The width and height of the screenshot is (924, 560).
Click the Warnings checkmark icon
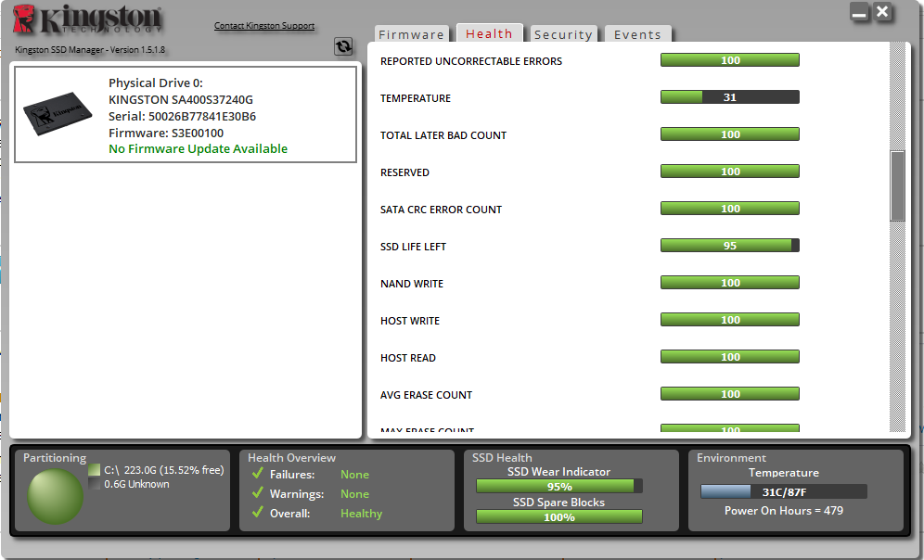click(x=258, y=493)
